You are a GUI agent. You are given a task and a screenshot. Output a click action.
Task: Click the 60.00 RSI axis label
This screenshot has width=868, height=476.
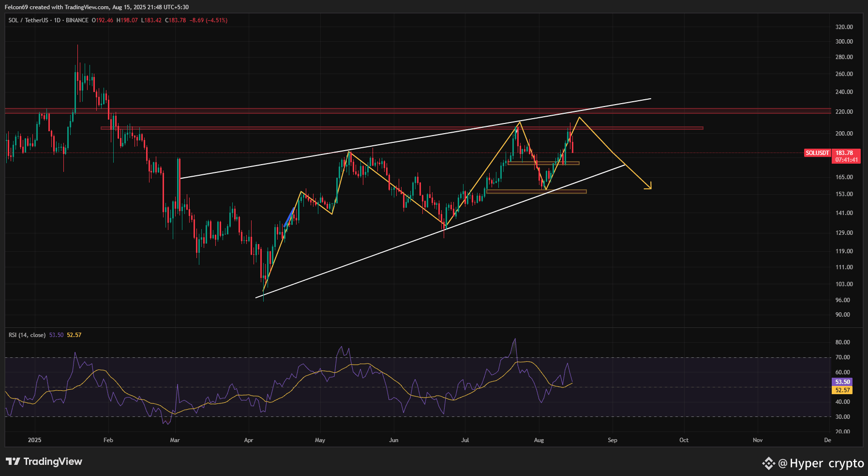[843, 372]
